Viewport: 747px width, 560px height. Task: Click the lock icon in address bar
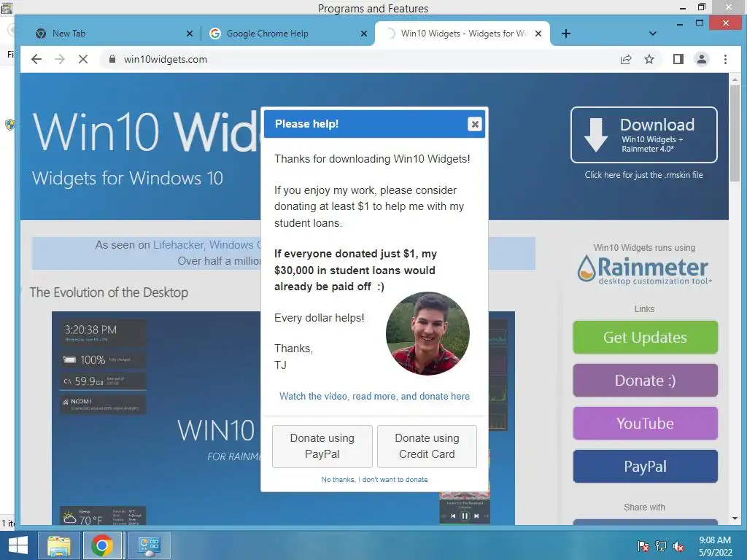pos(112,59)
